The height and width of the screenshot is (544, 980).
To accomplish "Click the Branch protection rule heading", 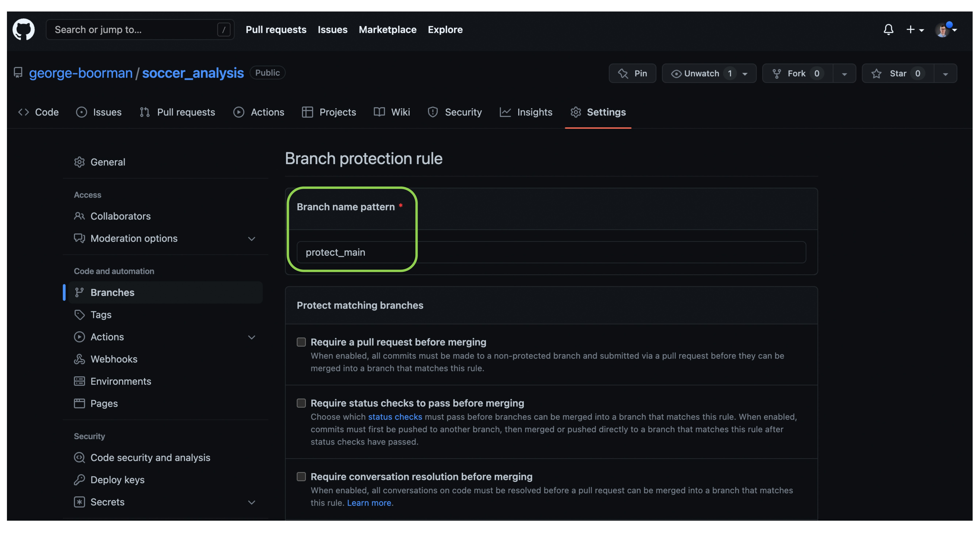I will coord(364,159).
